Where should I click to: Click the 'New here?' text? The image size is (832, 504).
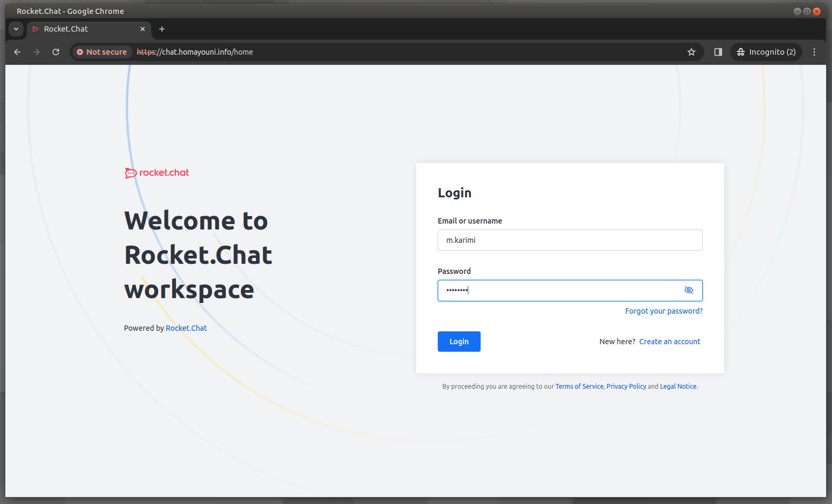click(617, 342)
